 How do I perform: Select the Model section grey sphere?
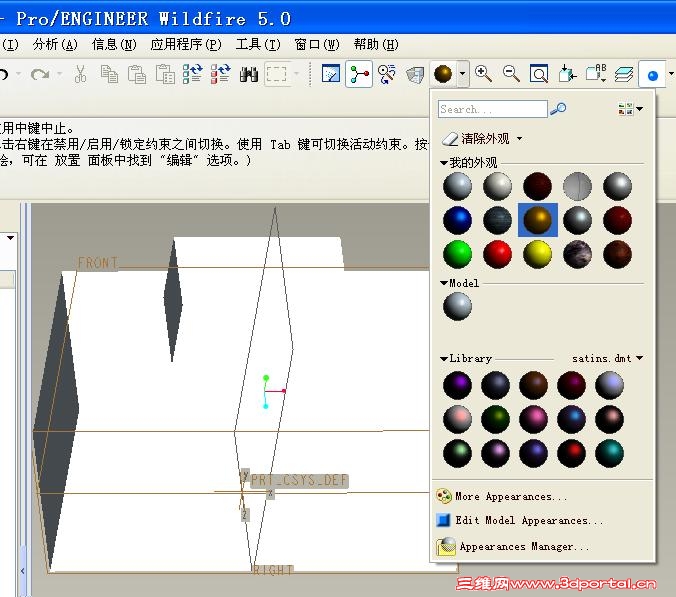point(457,306)
